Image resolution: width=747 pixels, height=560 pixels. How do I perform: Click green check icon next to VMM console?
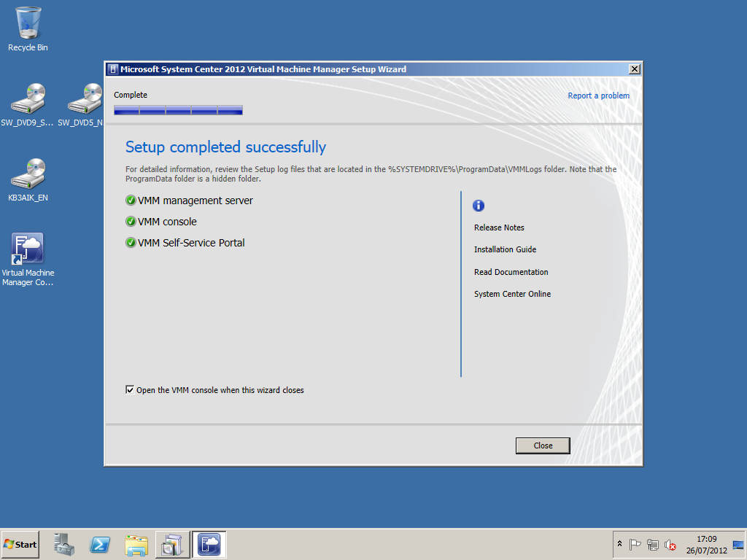tap(131, 222)
